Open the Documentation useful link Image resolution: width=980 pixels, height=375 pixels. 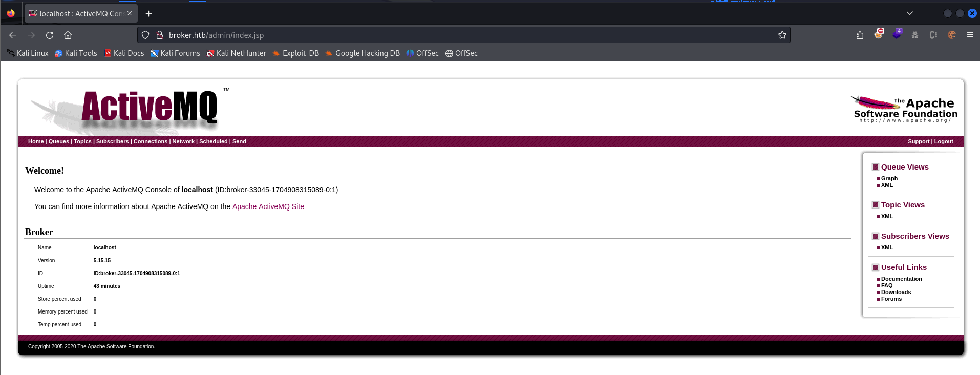click(902, 279)
